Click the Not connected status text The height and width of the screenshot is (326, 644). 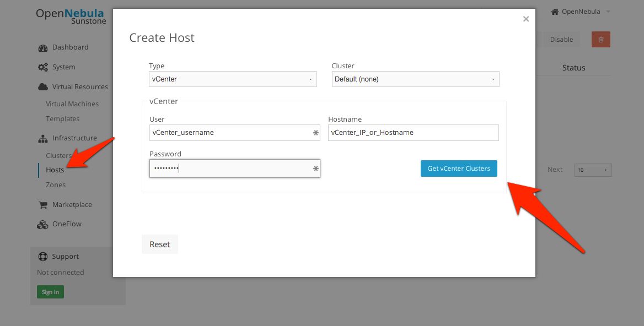coord(61,272)
